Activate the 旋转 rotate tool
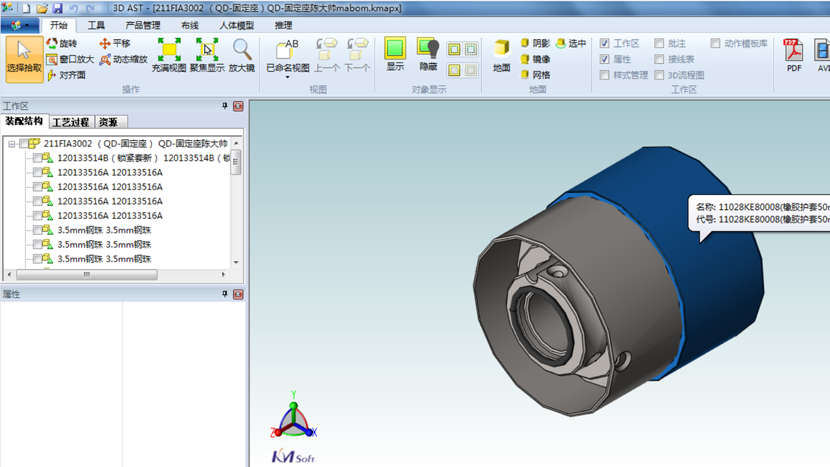Viewport: 830px width, 467px height. coord(61,44)
